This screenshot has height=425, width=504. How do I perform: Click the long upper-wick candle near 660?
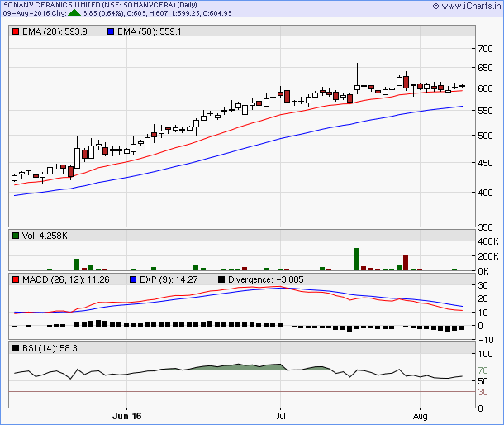point(357,79)
